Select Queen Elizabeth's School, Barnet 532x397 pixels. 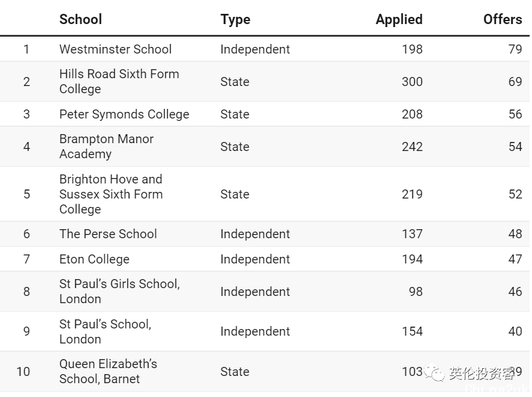108,371
